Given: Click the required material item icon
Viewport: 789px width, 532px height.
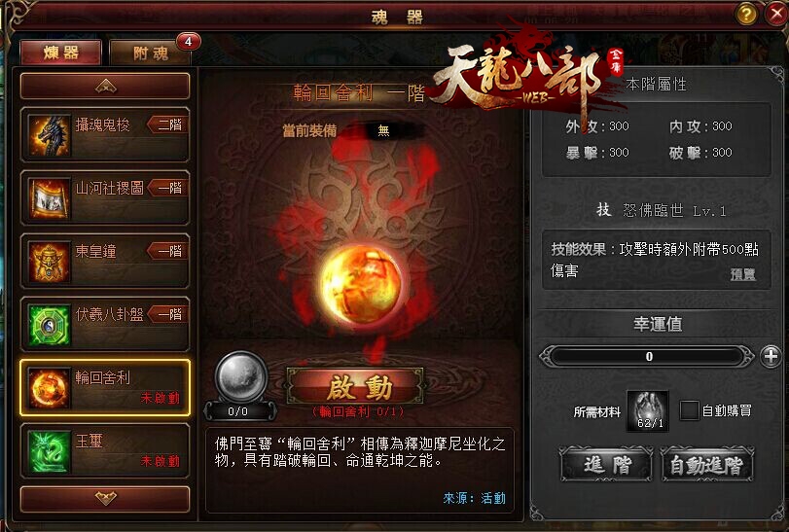Looking at the screenshot, I should coord(648,410).
